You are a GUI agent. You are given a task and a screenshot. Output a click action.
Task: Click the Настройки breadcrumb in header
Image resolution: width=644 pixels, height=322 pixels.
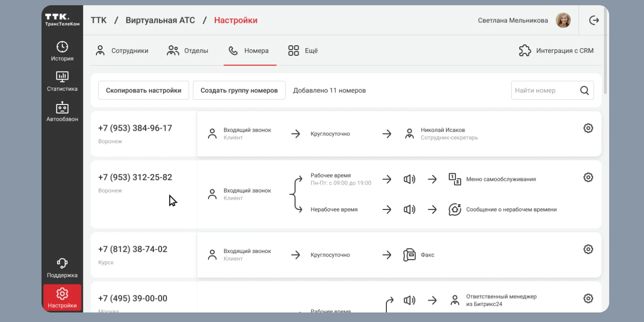point(236,20)
